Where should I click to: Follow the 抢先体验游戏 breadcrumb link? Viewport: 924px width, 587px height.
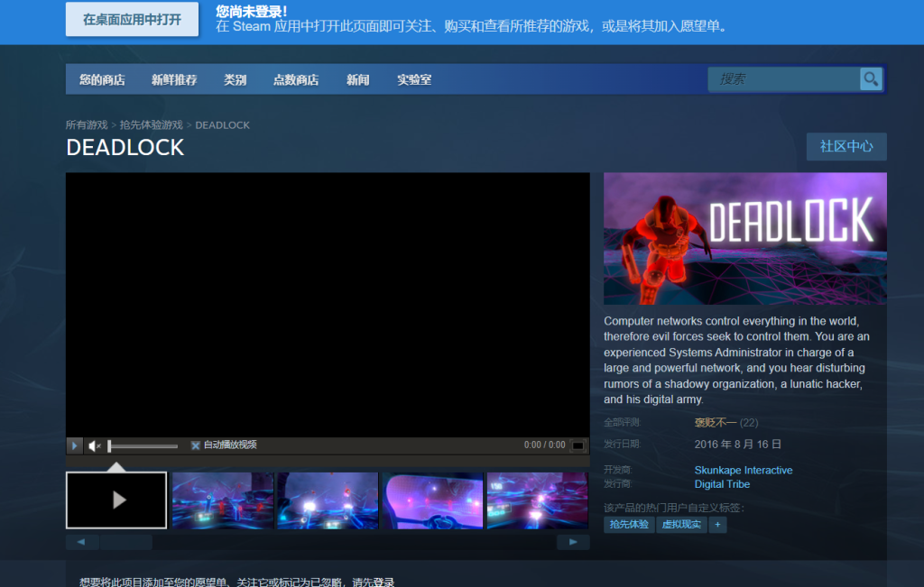[152, 124]
